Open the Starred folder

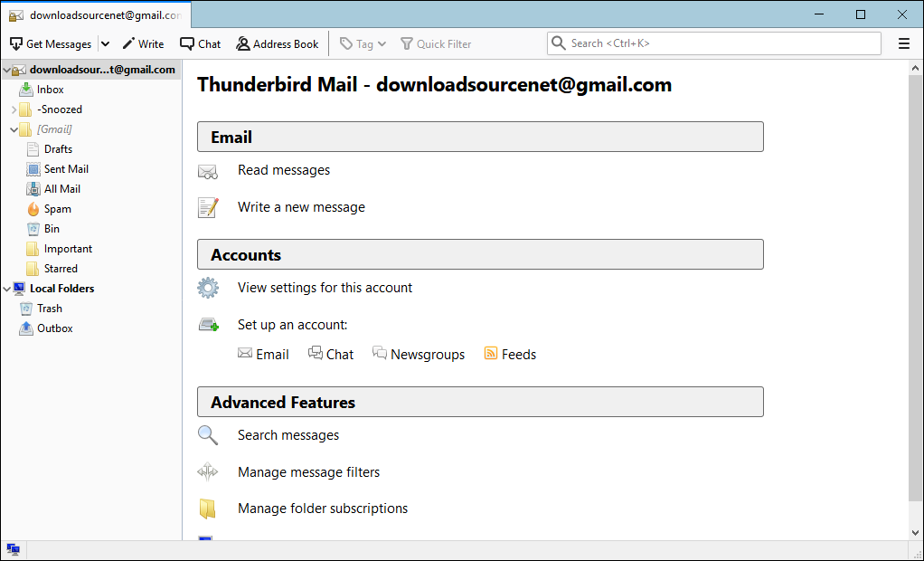[x=61, y=269]
